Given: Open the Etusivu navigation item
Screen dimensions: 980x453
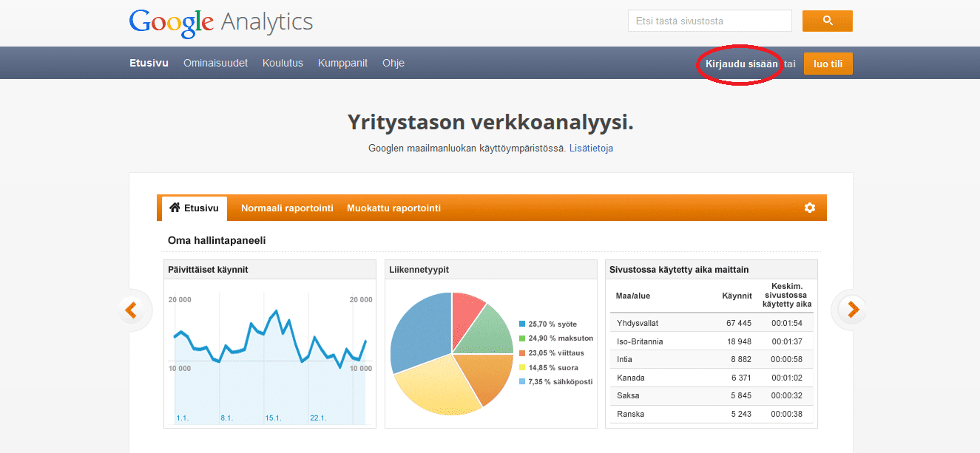Looking at the screenshot, I should click(x=149, y=63).
